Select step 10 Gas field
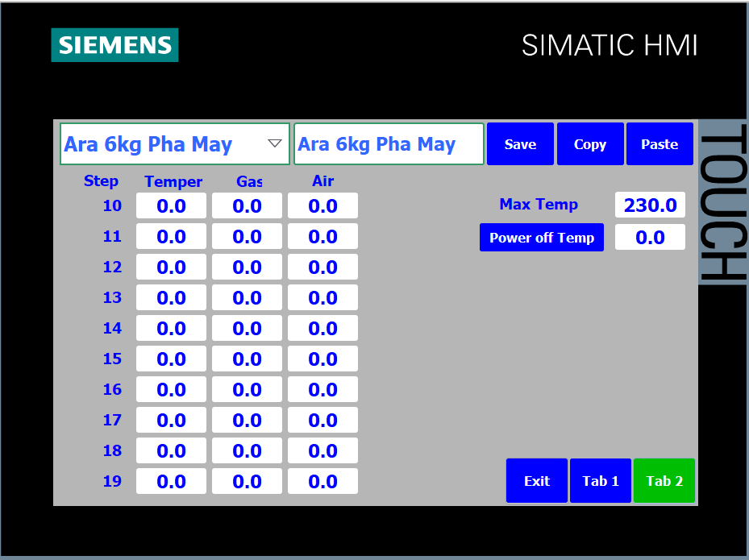 coord(247,206)
